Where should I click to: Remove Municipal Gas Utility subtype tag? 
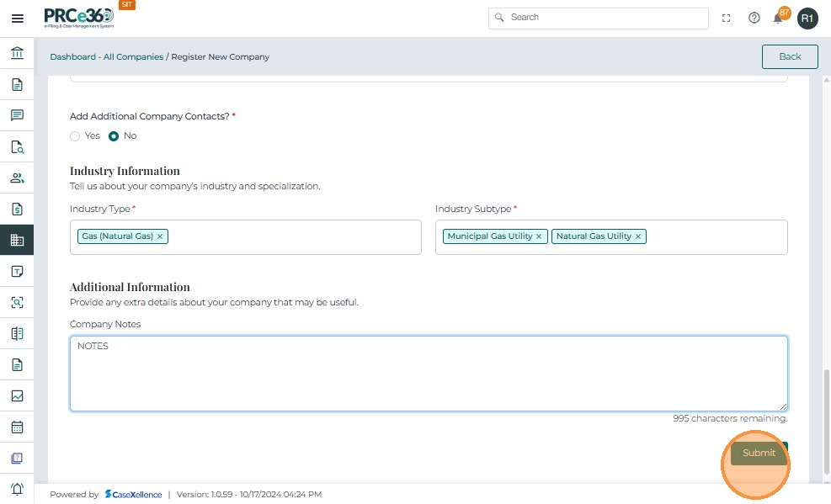click(539, 236)
